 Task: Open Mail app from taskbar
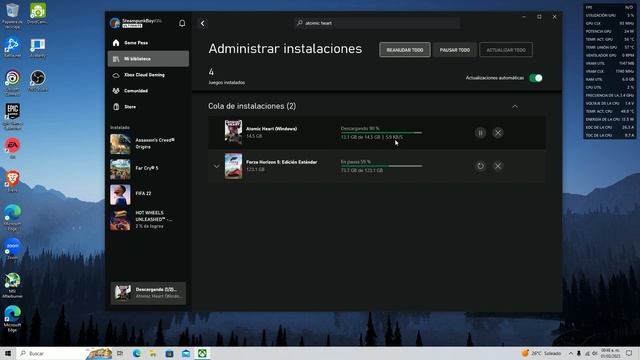click(x=186, y=353)
